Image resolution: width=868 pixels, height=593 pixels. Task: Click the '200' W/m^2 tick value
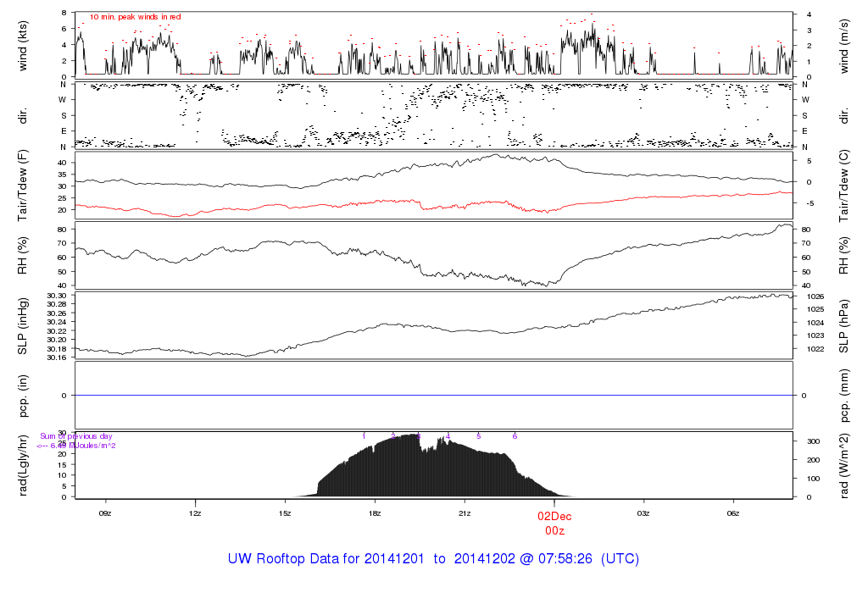click(x=813, y=460)
